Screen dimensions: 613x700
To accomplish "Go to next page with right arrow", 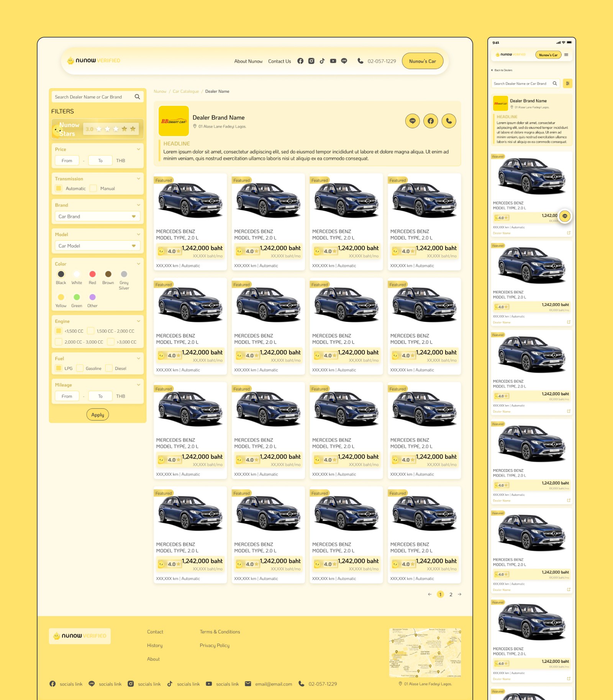I will (x=459, y=595).
